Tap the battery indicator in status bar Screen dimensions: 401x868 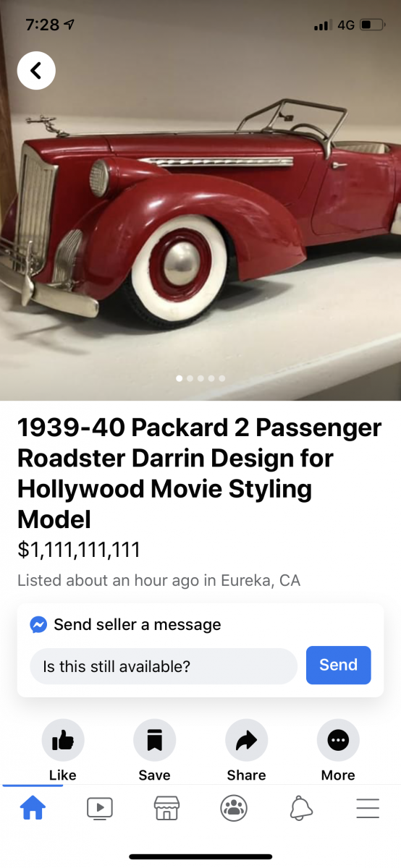click(372, 25)
